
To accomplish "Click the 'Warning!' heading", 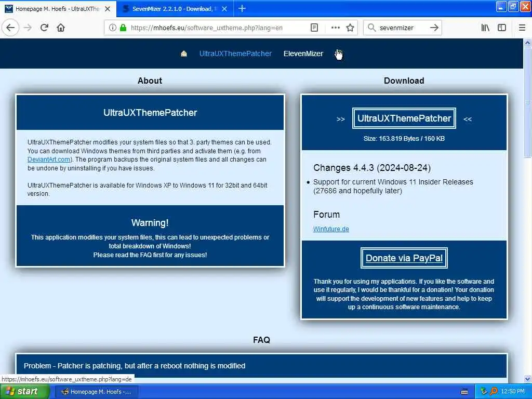I will point(150,223).
